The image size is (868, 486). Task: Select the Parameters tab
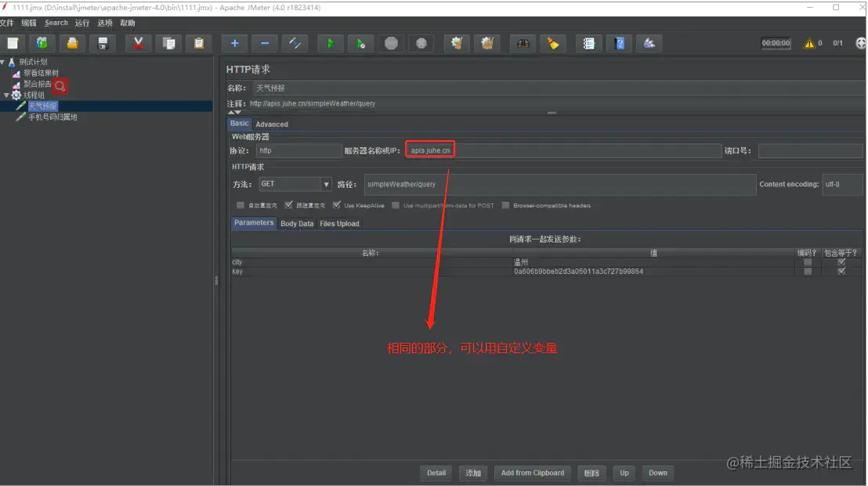pyautogui.click(x=254, y=223)
